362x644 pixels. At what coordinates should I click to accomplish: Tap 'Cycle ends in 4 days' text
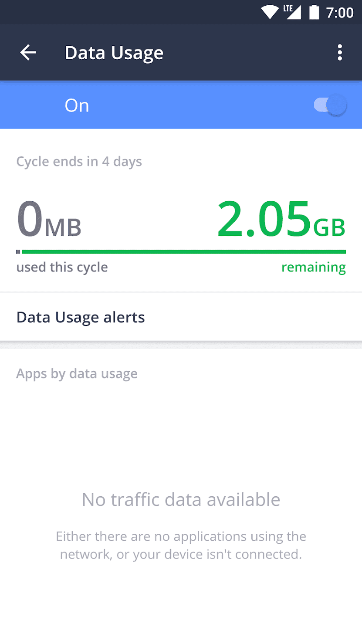pyautogui.click(x=79, y=162)
